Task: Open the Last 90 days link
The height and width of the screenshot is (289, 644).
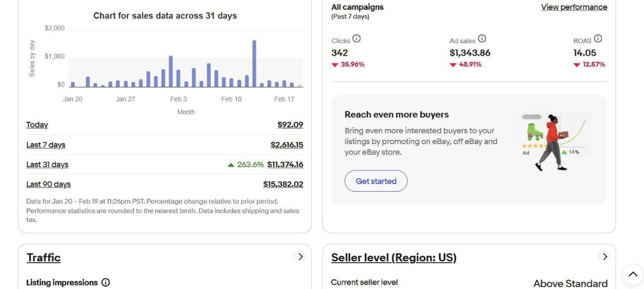Action: click(x=49, y=184)
